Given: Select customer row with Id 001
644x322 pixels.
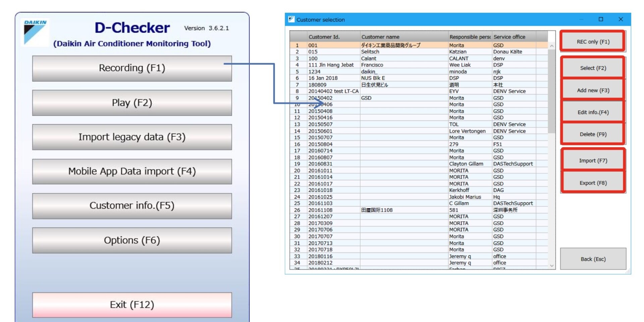Looking at the screenshot, I should coord(419,45).
